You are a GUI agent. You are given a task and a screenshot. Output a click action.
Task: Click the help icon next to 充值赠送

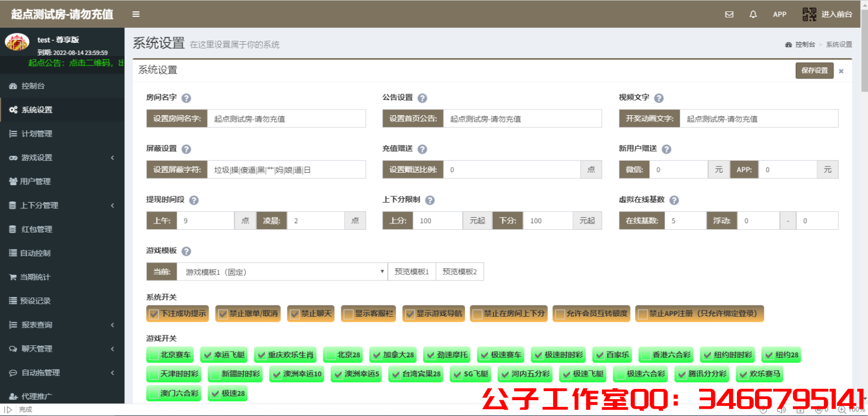coord(422,149)
